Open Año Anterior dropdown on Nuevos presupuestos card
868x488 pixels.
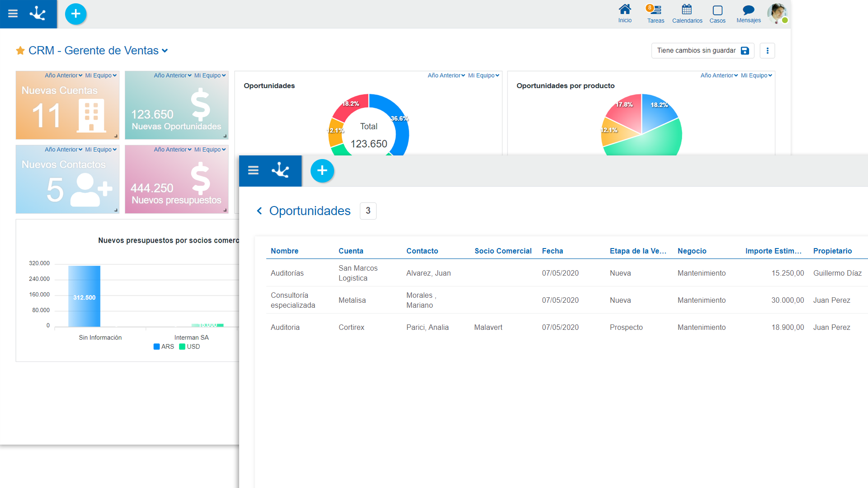click(173, 150)
